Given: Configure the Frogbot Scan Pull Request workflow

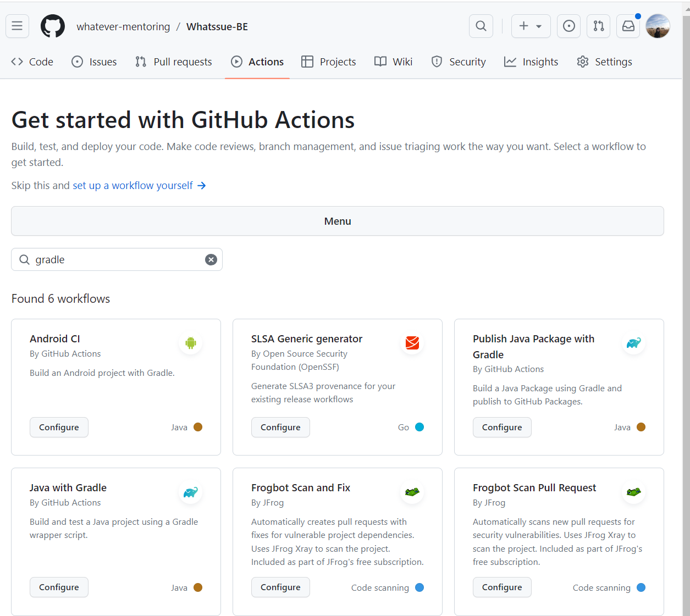Looking at the screenshot, I should 502,587.
